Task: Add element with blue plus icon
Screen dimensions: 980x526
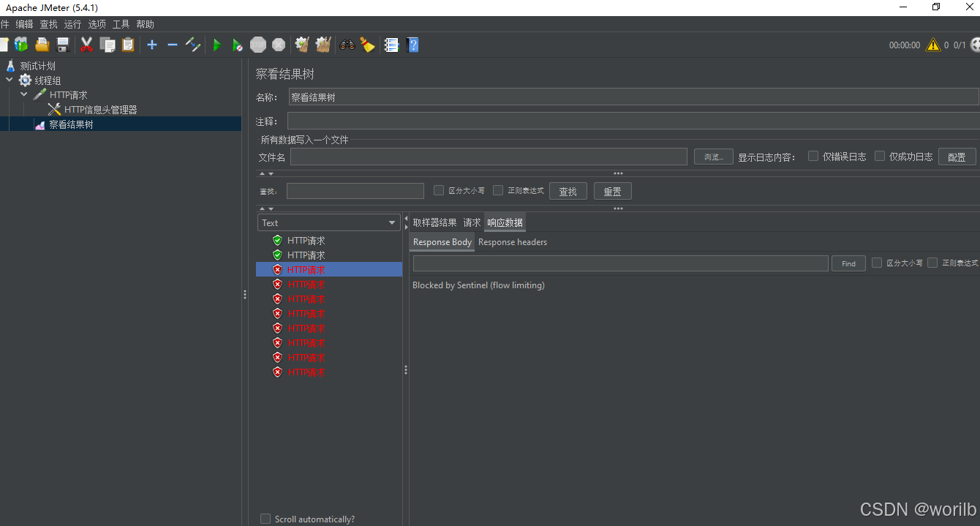Action: (x=152, y=45)
